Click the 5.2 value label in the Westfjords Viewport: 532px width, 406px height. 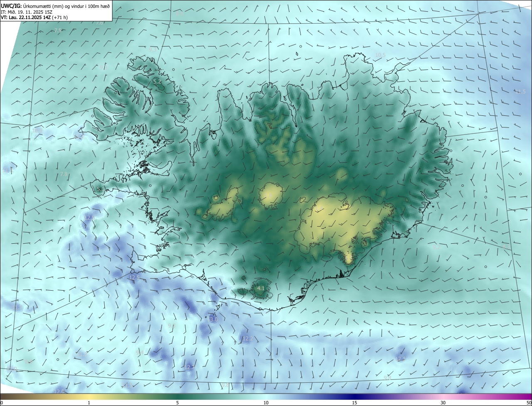[x=157, y=82]
